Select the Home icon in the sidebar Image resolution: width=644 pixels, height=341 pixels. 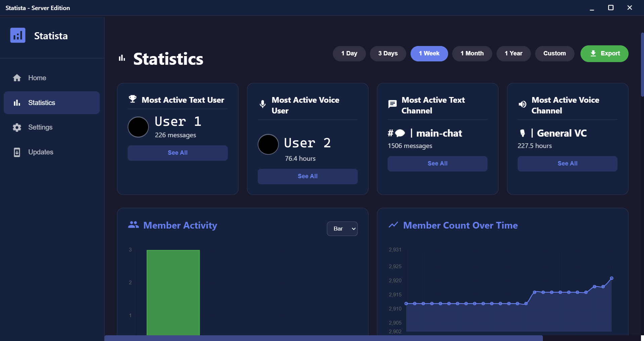click(x=17, y=78)
